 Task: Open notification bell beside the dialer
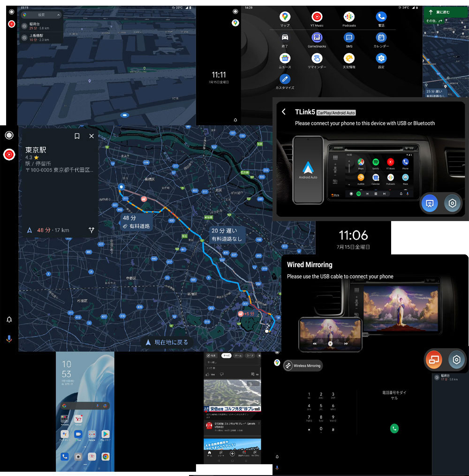(277, 457)
